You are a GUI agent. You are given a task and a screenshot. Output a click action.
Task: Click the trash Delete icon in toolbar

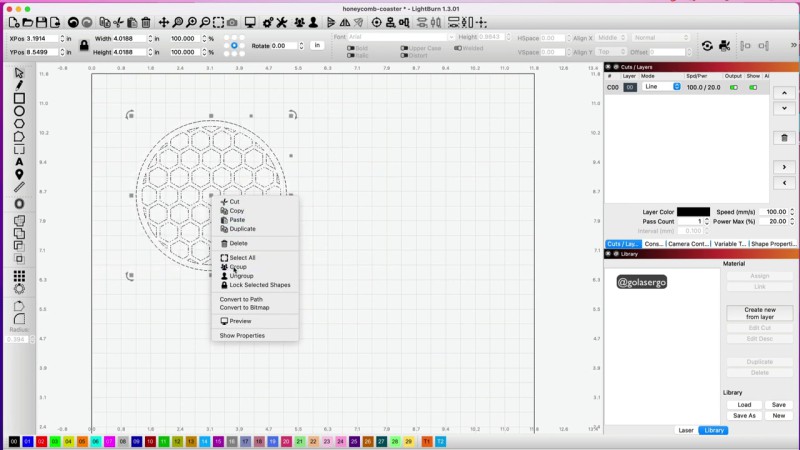[x=146, y=22]
